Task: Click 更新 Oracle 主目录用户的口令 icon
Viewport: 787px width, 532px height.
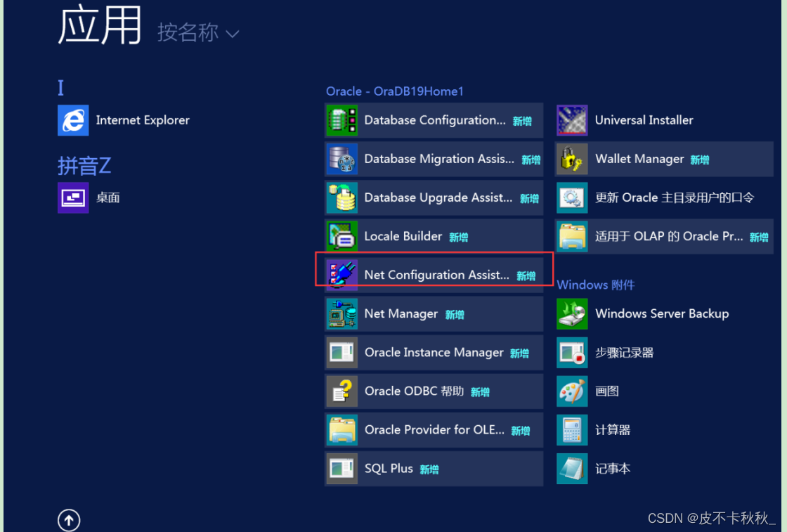Action: (572, 197)
